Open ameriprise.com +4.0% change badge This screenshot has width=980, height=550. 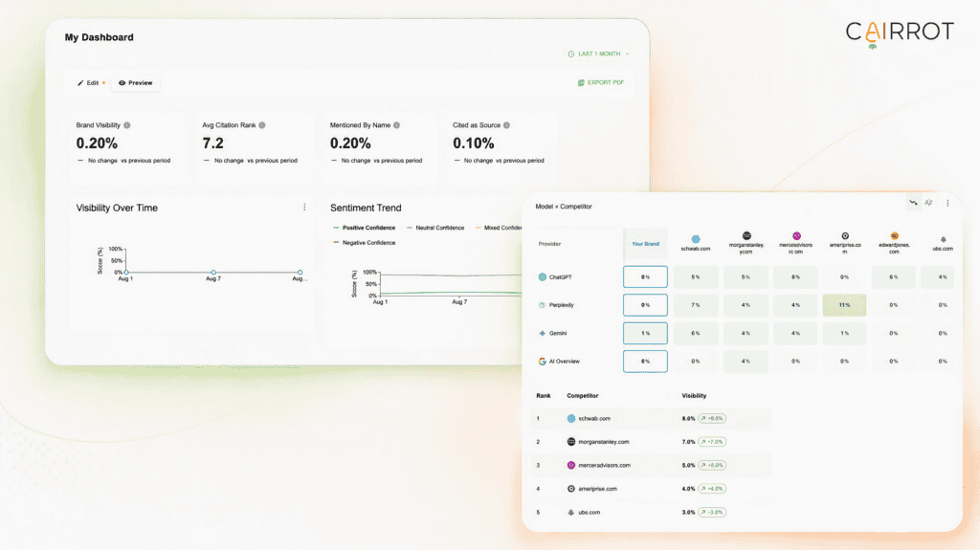[x=712, y=489]
